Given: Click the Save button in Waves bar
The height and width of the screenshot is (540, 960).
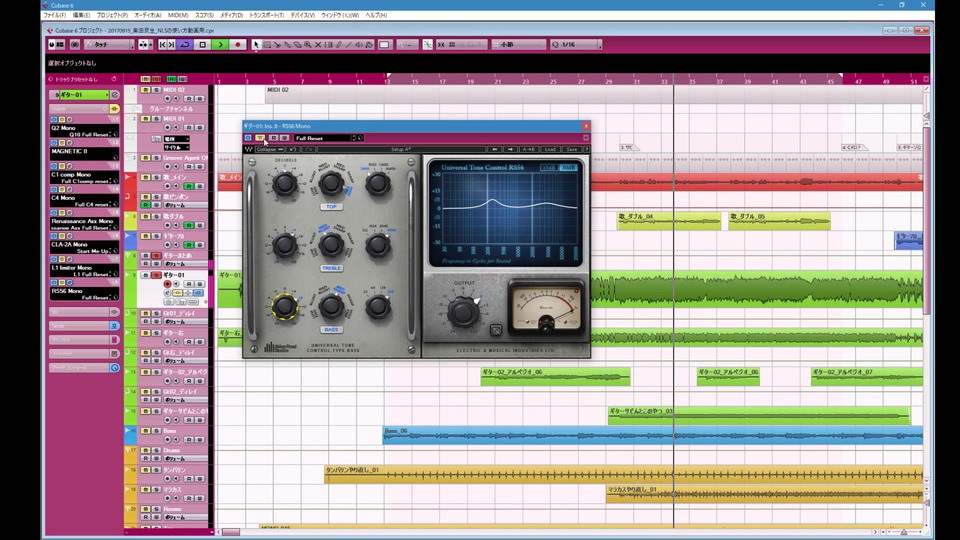Looking at the screenshot, I should [572, 149].
